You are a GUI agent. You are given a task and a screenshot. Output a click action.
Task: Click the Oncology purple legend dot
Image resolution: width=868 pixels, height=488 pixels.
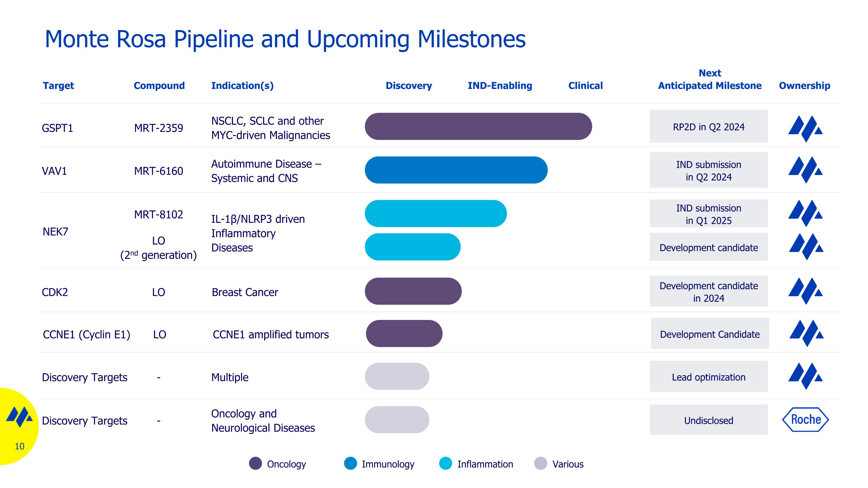(255, 463)
